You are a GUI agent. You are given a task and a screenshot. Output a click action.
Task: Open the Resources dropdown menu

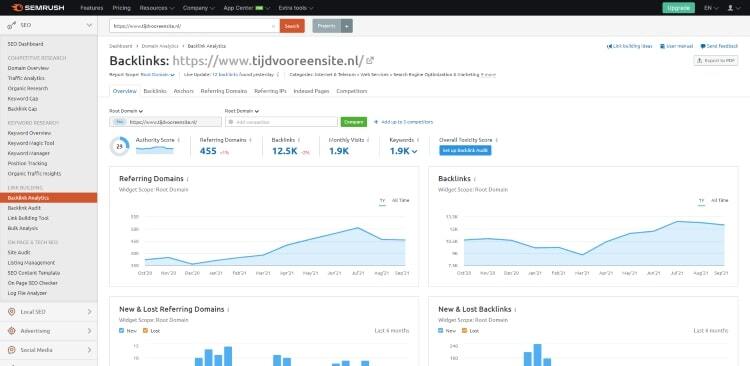click(157, 8)
